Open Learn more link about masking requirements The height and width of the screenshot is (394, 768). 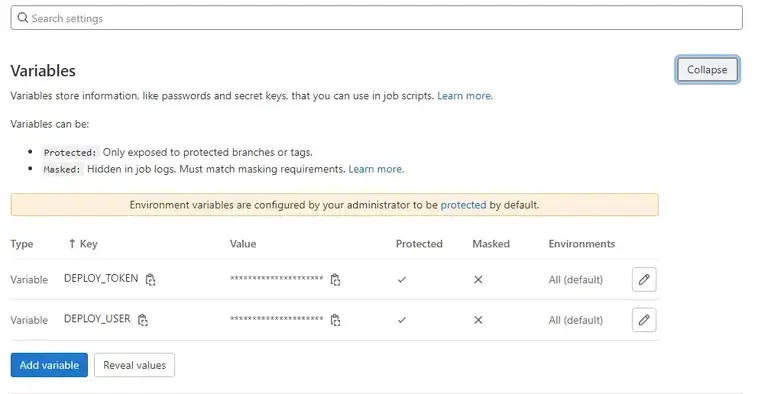pyautogui.click(x=376, y=169)
